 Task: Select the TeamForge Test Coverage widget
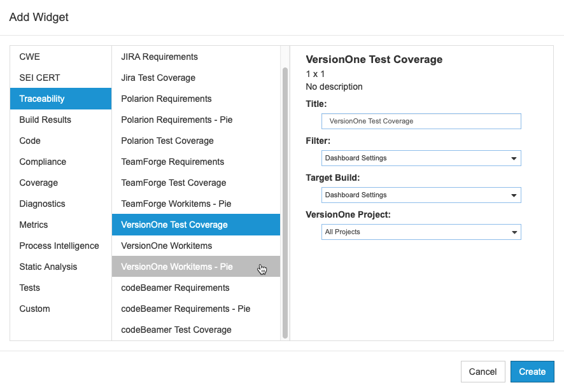196,183
